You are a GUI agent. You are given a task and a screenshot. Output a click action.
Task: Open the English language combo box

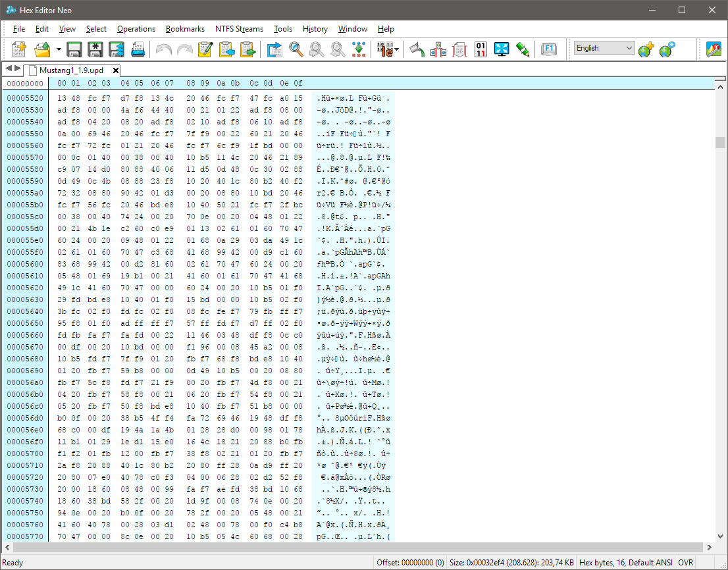(604, 48)
